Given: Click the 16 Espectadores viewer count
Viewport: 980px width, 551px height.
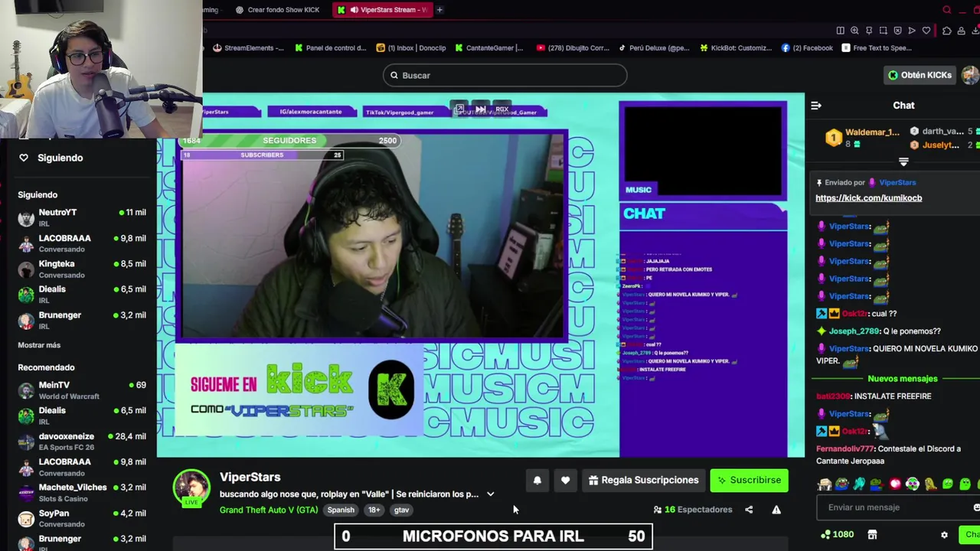Looking at the screenshot, I should click(x=692, y=510).
